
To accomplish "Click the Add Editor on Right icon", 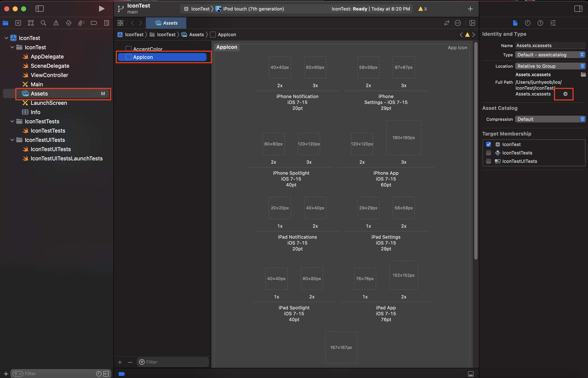I will coord(472,23).
